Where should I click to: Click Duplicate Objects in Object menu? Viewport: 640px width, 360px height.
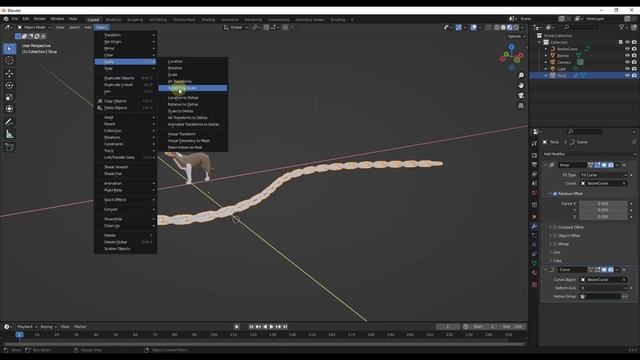pyautogui.click(x=126, y=78)
